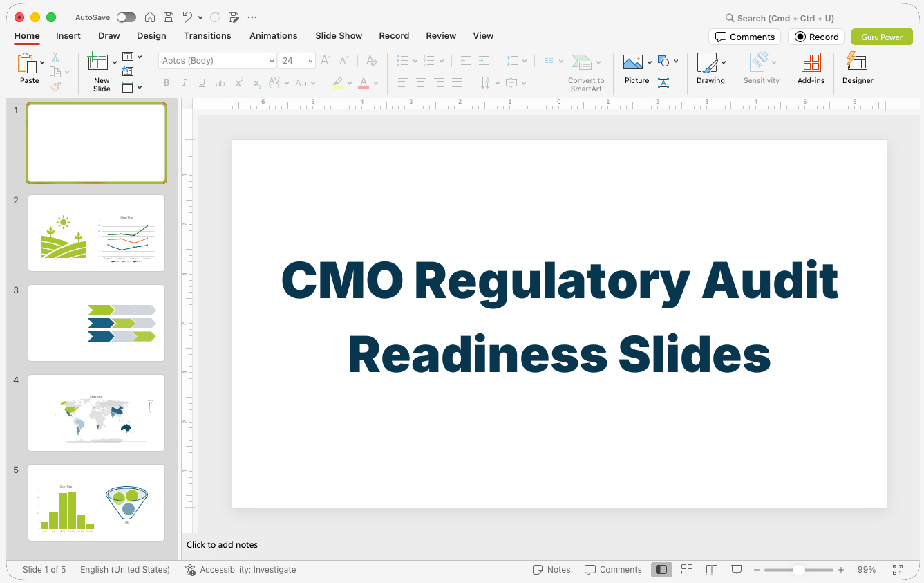The image size is (924, 583).
Task: Click the bullet list icon
Action: (403, 61)
